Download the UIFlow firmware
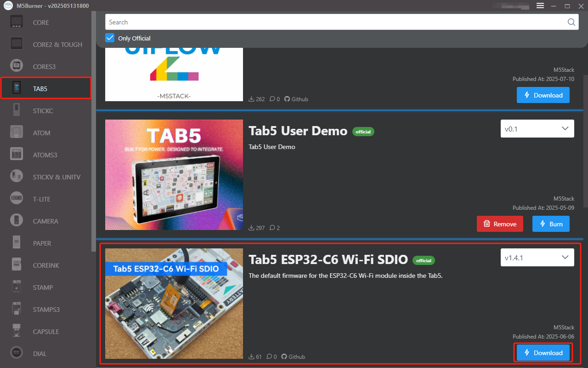This screenshot has width=588, height=368. pyautogui.click(x=543, y=95)
